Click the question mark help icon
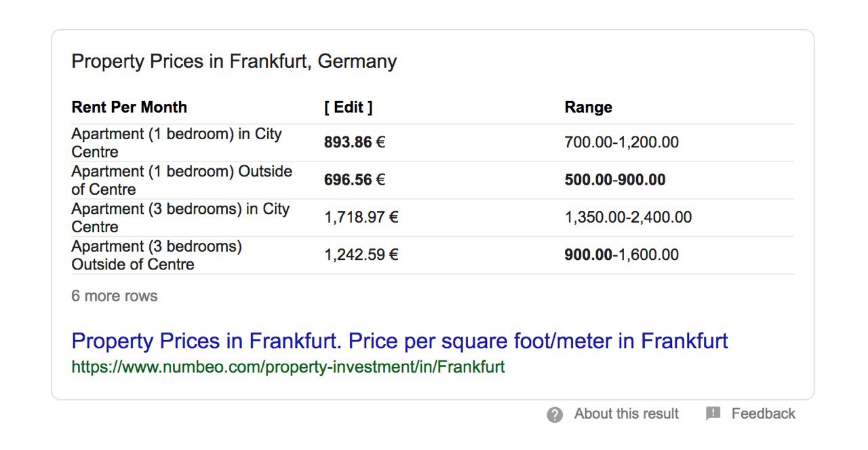 [555, 415]
